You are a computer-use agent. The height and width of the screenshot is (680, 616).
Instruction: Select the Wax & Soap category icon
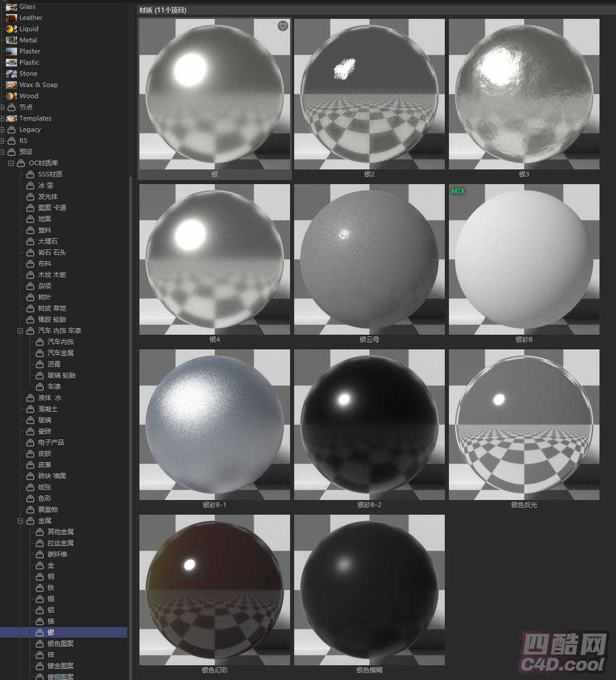pos(11,85)
